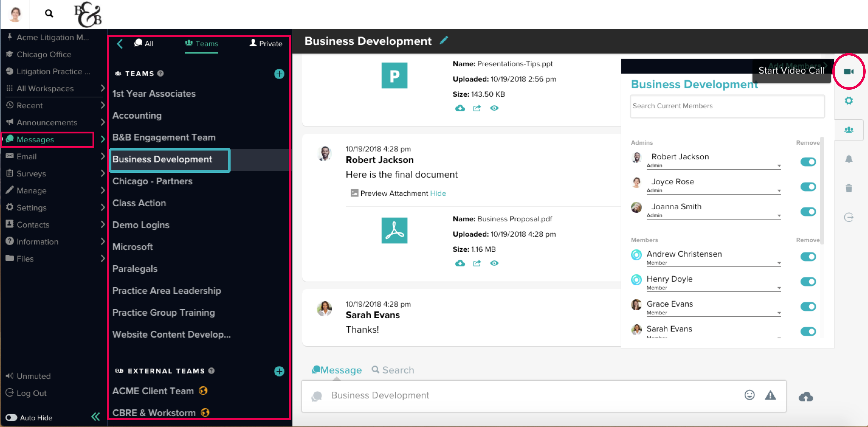Enable the Auto Hide switch

(11, 418)
